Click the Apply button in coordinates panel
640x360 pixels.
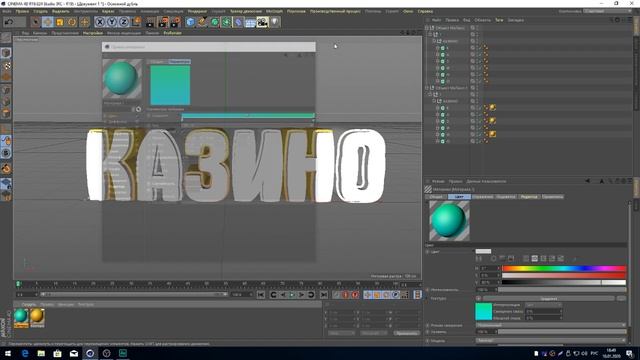[407, 333]
